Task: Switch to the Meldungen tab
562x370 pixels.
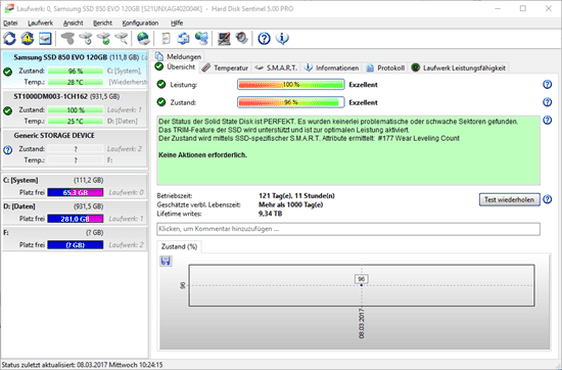Action: pyautogui.click(x=178, y=57)
